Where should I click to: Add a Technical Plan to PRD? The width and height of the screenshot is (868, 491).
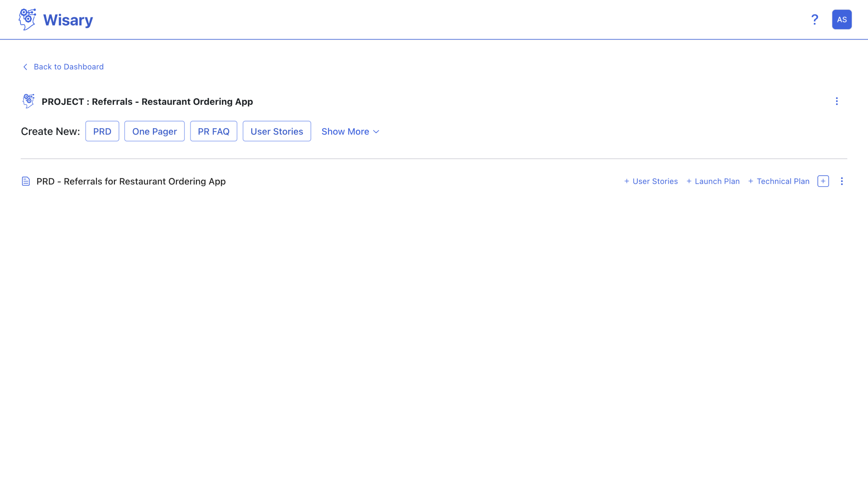pos(779,181)
